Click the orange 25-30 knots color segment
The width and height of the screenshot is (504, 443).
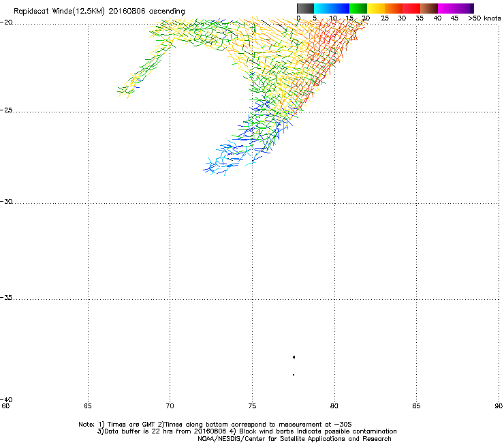(394, 8)
